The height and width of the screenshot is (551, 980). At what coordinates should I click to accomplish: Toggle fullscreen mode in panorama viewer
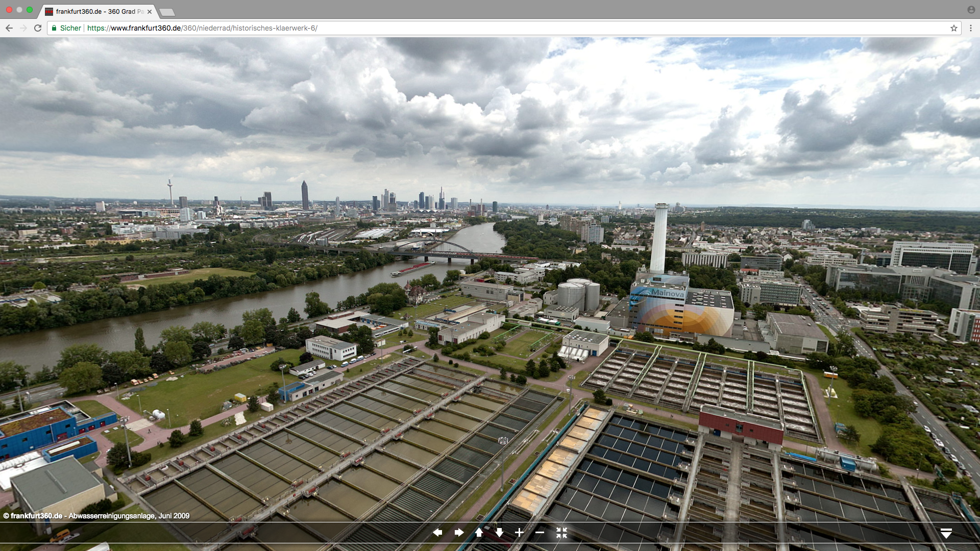(x=561, y=533)
